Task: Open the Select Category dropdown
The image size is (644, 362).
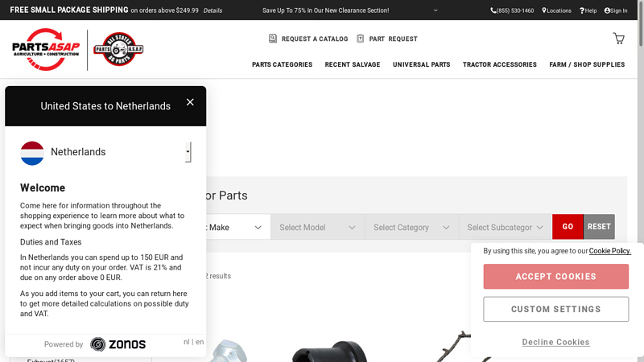Action: pyautogui.click(x=411, y=227)
